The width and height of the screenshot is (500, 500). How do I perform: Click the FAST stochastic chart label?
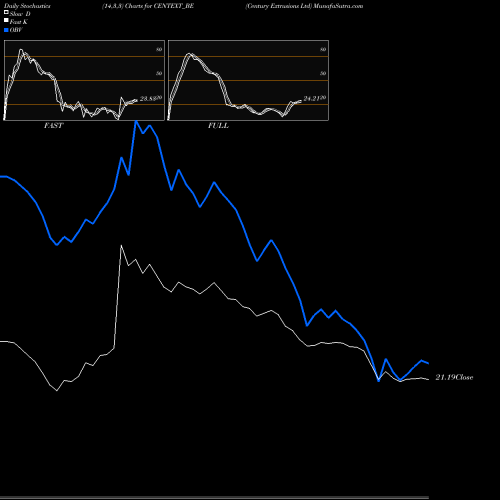click(x=53, y=126)
